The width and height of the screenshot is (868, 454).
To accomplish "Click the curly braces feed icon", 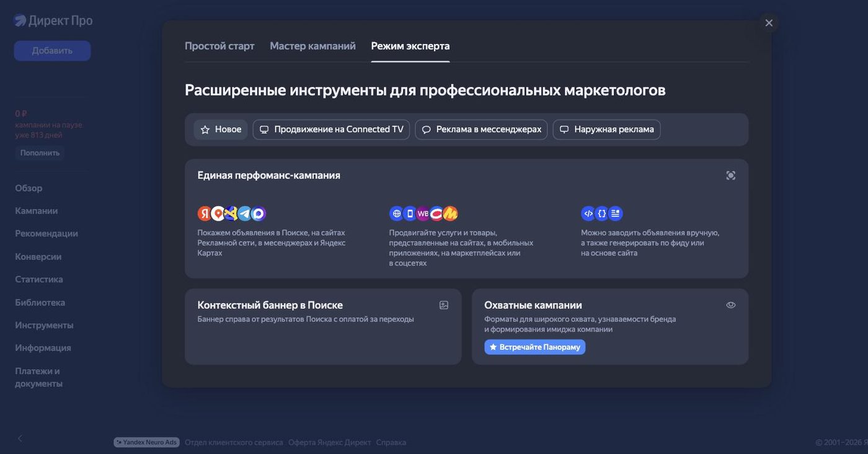I will [x=602, y=213].
